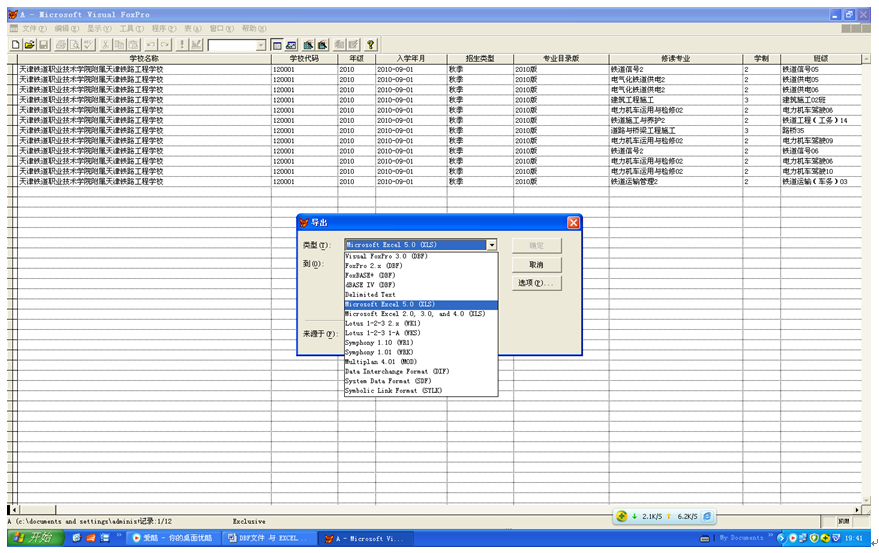
Task: Click the Copy toolbar icon
Action: 119,45
